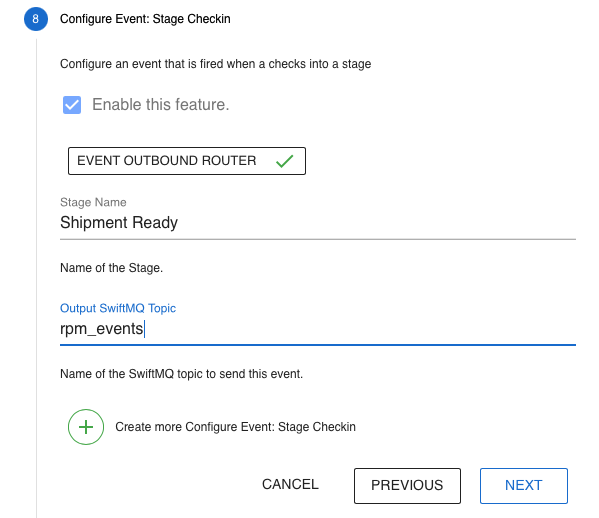Click the Stage Name field containing Shipment Ready
599x518 pixels.
318,223
